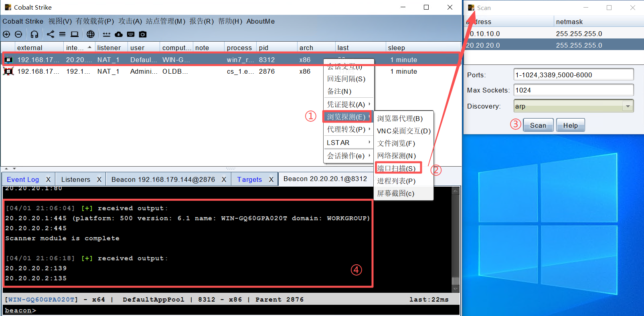The height and width of the screenshot is (316, 644).
Task: Open downloaded files via cloud icon
Action: (x=119, y=34)
